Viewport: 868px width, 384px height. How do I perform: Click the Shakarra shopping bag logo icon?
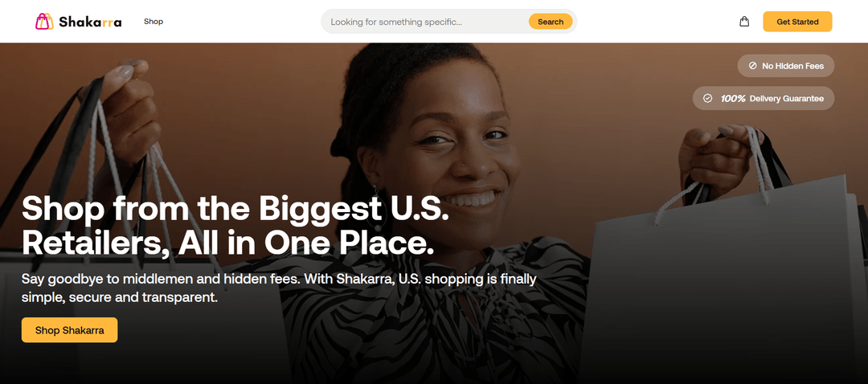[44, 22]
